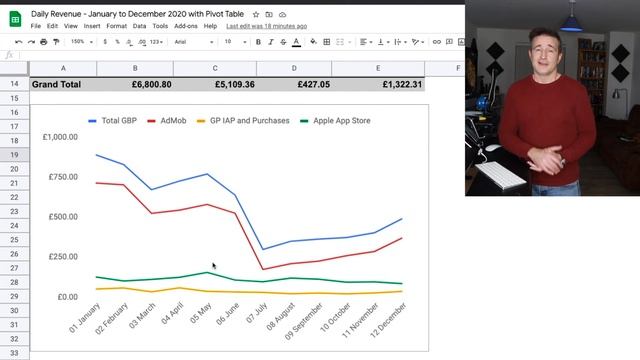The width and height of the screenshot is (640, 360).
Task: Open the Help menu
Action: [x=210, y=26]
